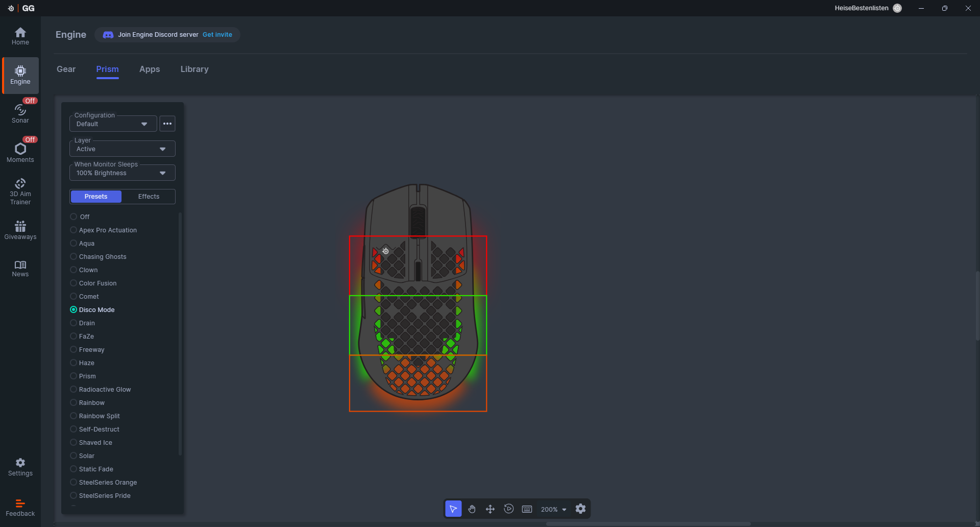Select the move arrows tool
Screen dimensions: 980x527
click(490, 509)
